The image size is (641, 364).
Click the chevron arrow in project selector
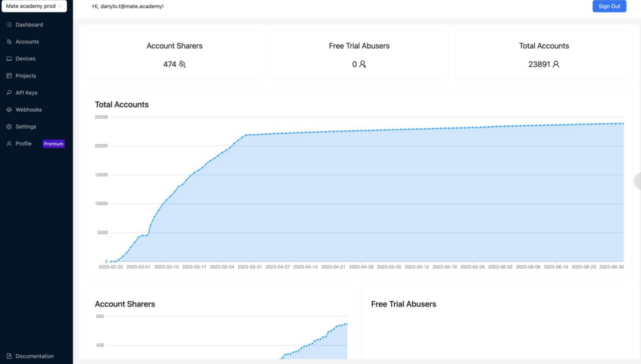(x=60, y=6)
